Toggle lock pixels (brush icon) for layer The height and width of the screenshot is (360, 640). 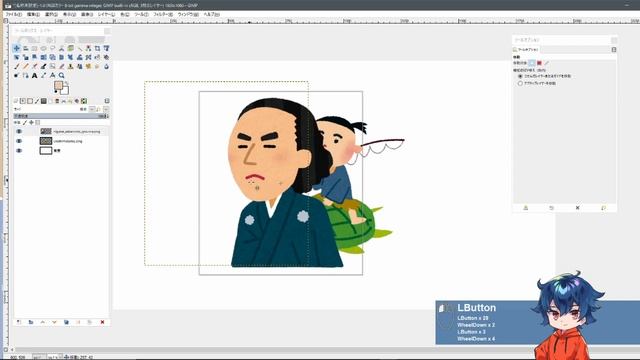tap(24, 122)
